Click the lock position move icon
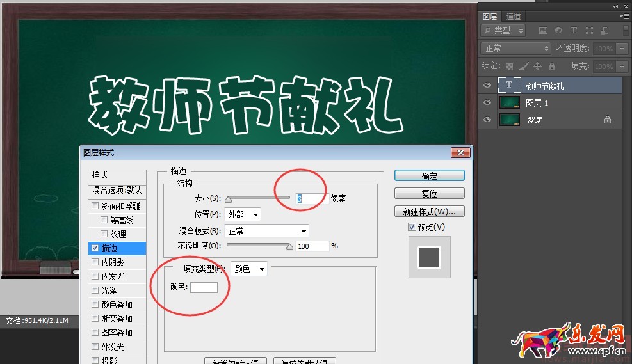This screenshot has width=632, height=364. point(537,67)
